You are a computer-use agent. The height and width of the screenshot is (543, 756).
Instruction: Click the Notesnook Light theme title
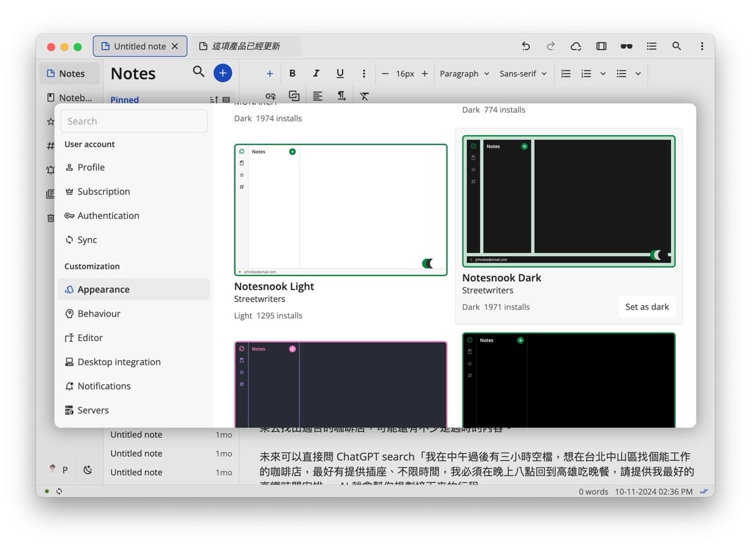tap(274, 286)
